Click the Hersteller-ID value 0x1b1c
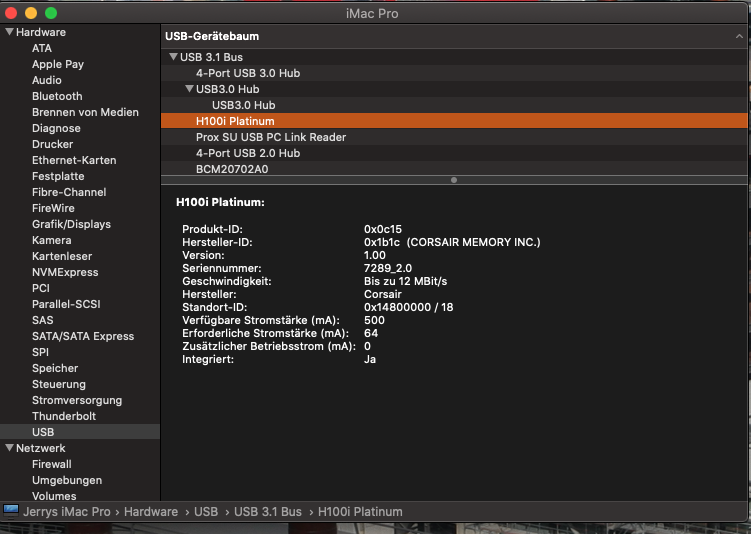751x534 pixels. [382, 242]
